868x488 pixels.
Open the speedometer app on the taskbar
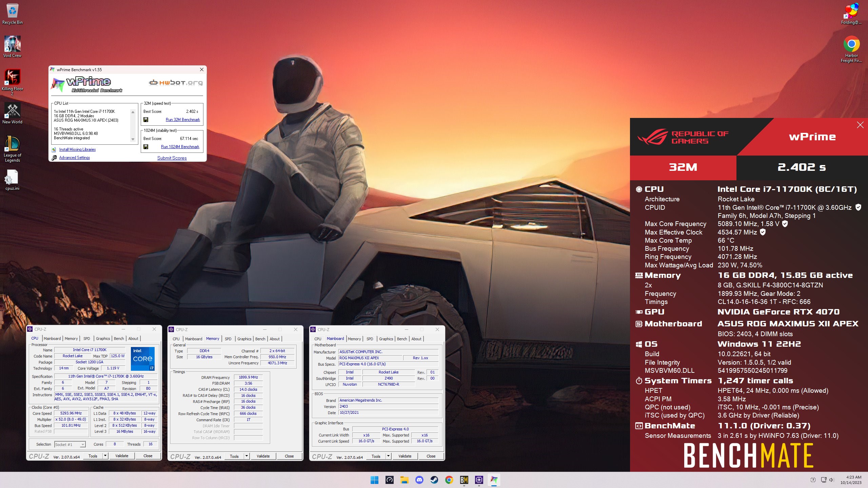coord(389,480)
